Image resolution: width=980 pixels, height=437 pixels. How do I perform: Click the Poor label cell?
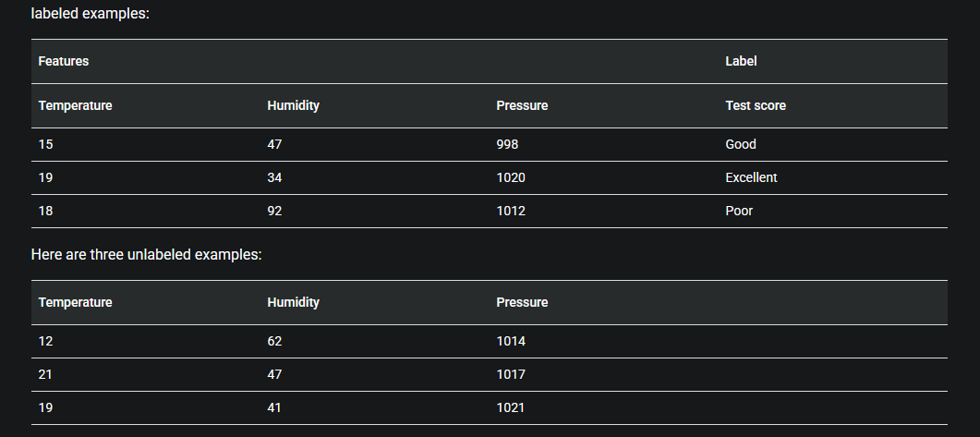click(x=833, y=211)
